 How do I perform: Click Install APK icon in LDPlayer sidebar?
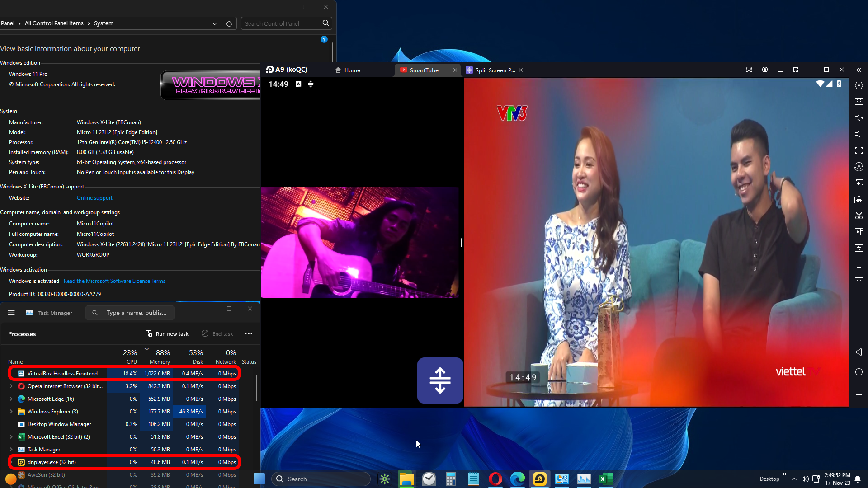coord(859,199)
